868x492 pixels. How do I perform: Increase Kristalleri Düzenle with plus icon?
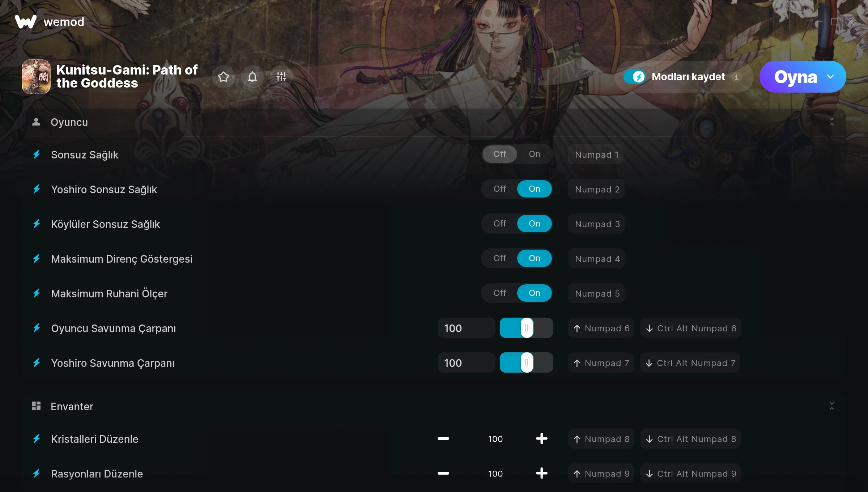[541, 438]
